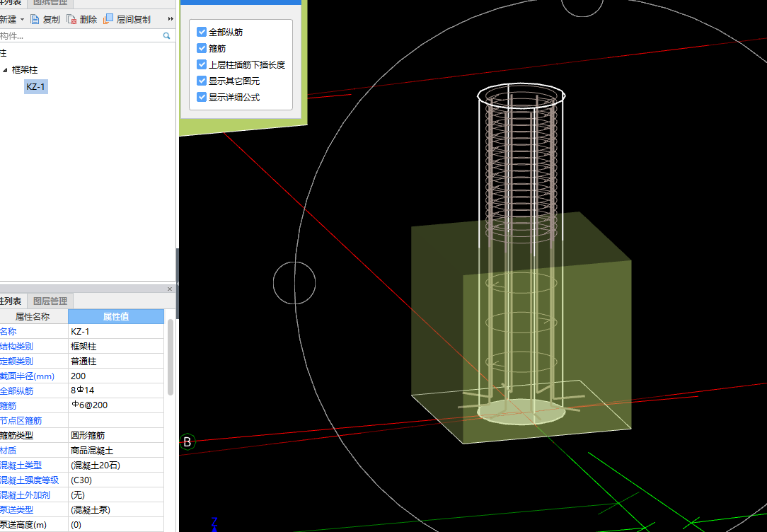The height and width of the screenshot is (532, 767).
Task: Select the 箍筋类型 value 圆形箍筋
Action: (x=116, y=435)
